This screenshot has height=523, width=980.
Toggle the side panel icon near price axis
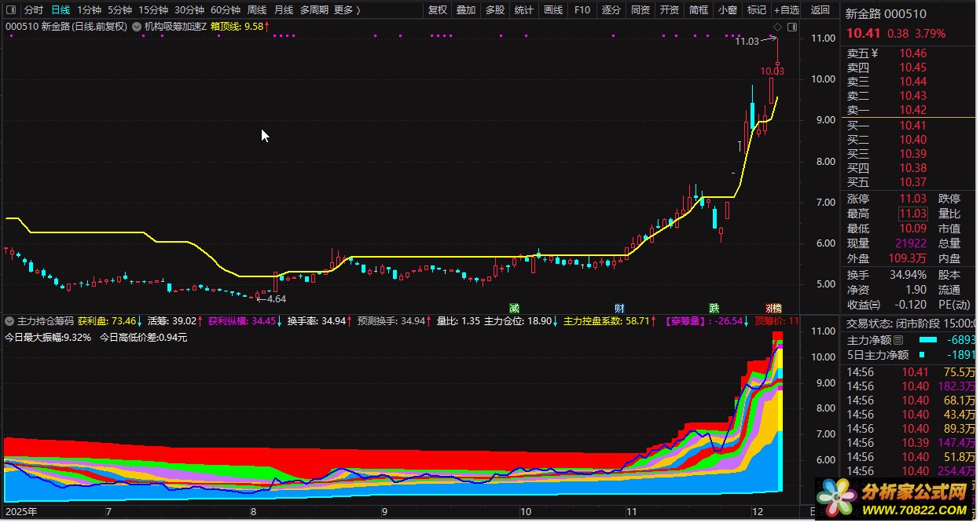pyautogui.click(x=791, y=27)
